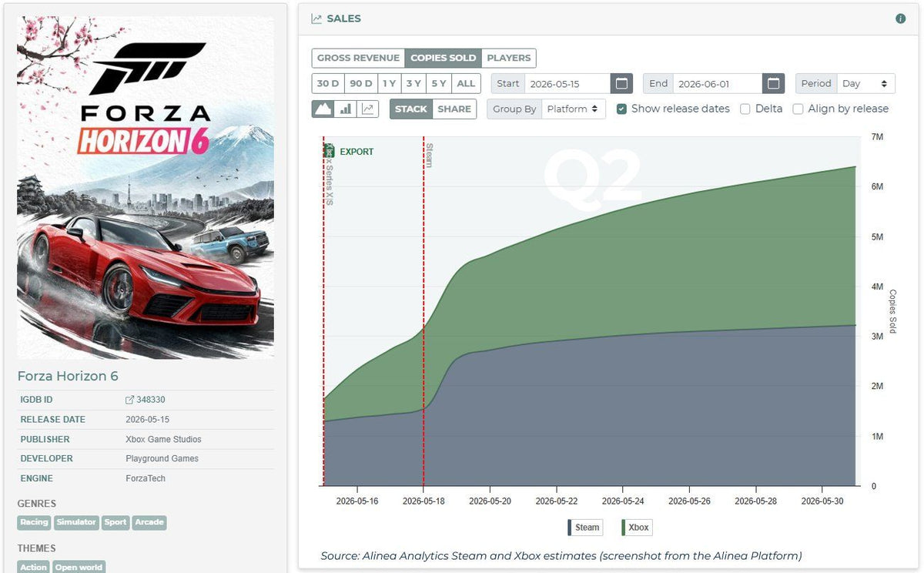Select the SHARE display mode
This screenshot has height=573, width=924.
tap(454, 109)
